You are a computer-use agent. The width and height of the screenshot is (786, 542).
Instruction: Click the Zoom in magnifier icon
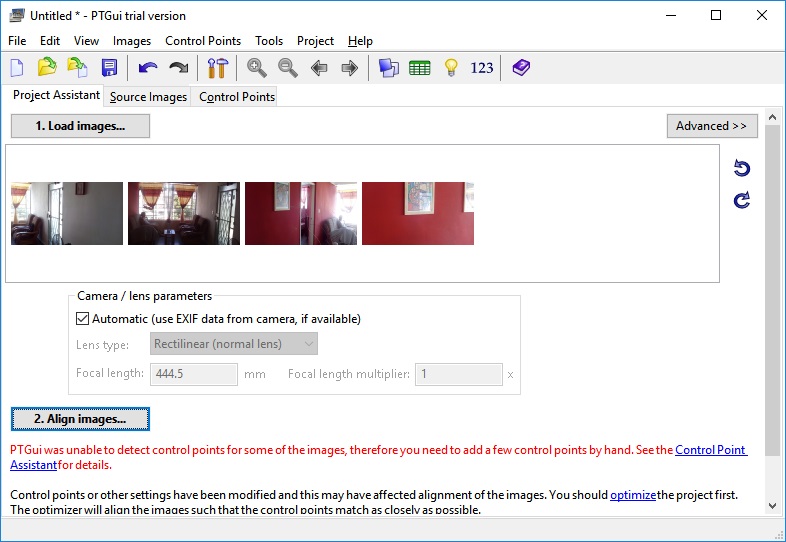(257, 67)
